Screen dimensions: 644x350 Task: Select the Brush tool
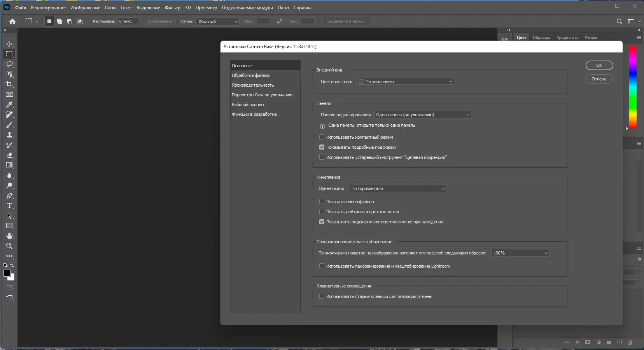point(9,125)
